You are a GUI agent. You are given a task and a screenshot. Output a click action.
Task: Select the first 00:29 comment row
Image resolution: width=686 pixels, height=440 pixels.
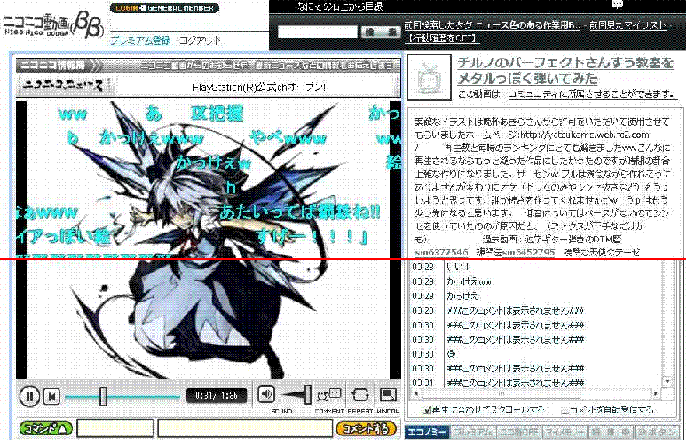click(x=534, y=267)
